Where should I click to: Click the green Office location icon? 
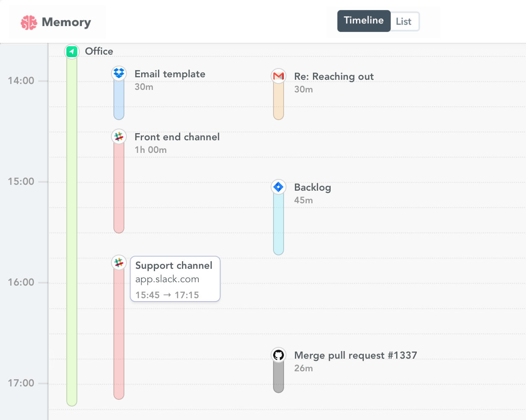click(71, 51)
